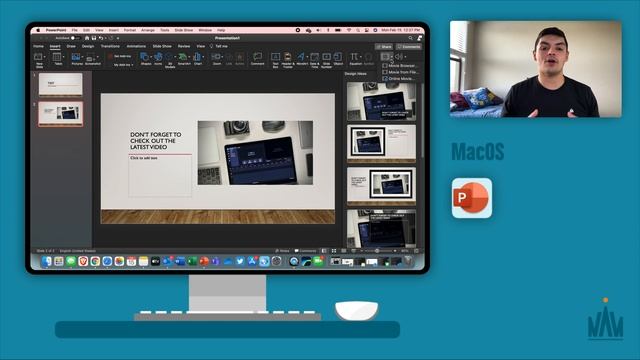Click Notes button in status bar

pyautogui.click(x=282, y=251)
